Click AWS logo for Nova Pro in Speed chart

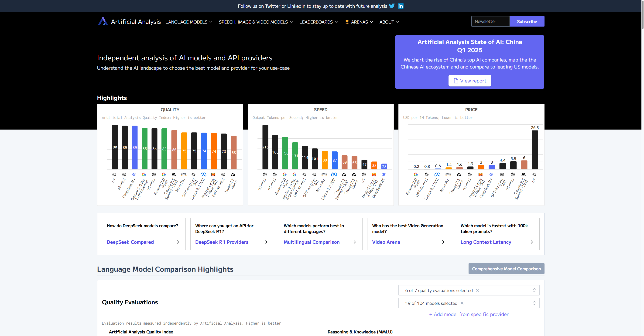tap(324, 174)
